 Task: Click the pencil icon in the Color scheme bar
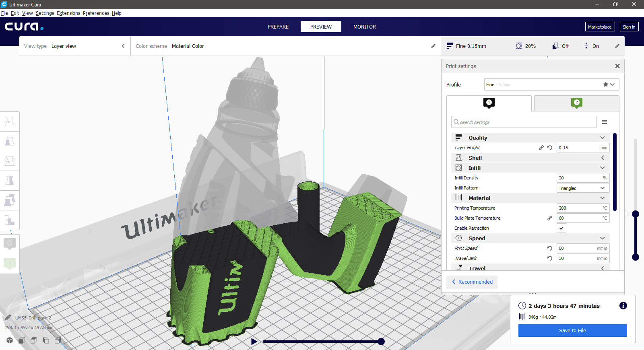tap(433, 46)
